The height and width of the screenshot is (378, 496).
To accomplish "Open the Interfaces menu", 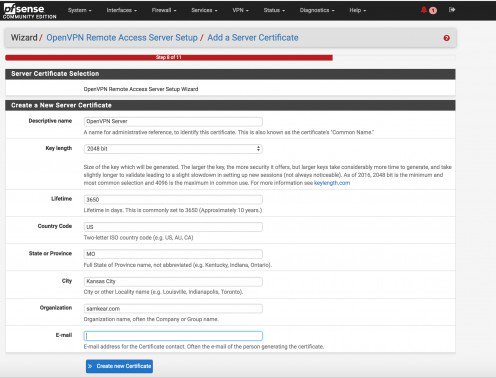I will click(122, 10).
